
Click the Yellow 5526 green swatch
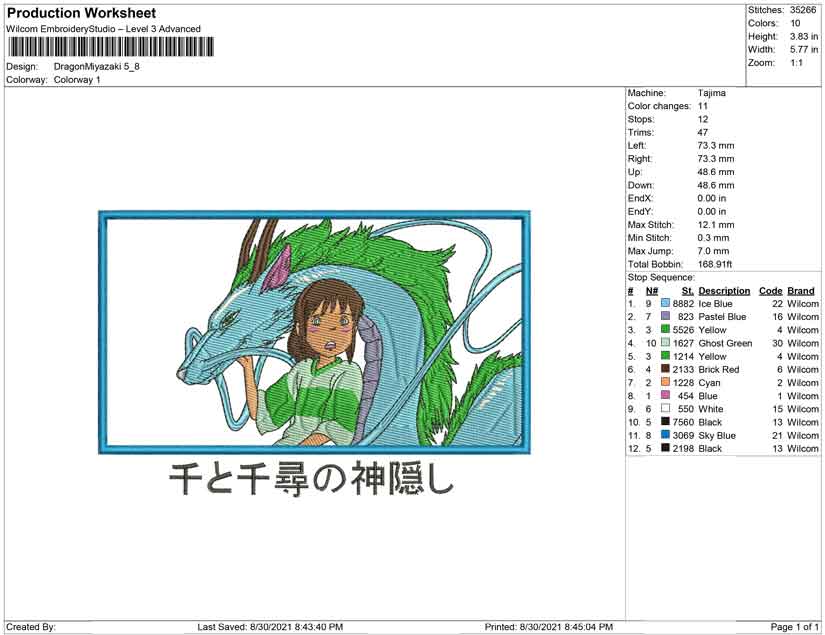pos(666,330)
